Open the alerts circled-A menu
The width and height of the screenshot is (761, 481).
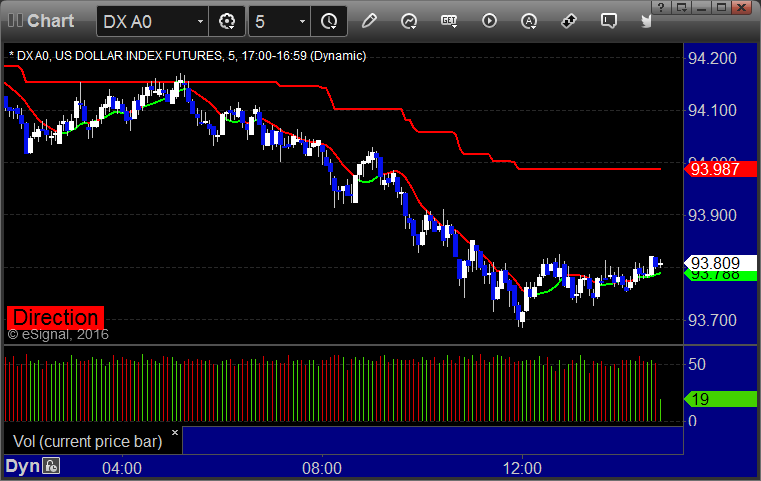[529, 21]
